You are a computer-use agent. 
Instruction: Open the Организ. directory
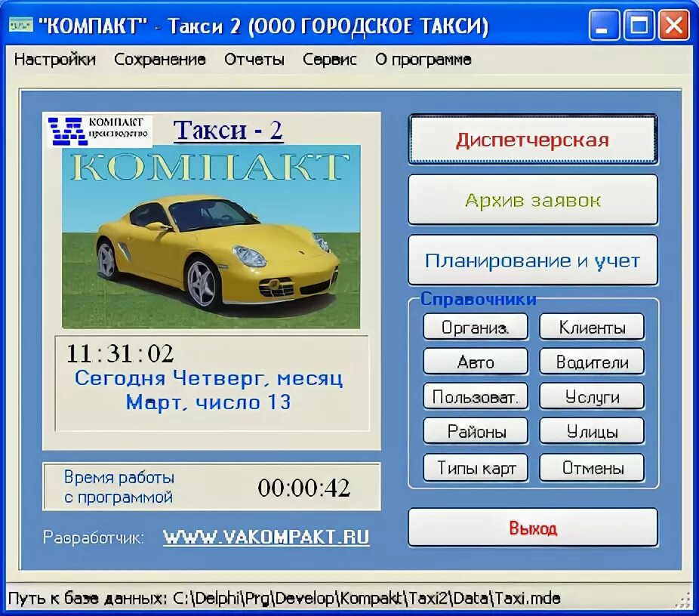tap(474, 326)
